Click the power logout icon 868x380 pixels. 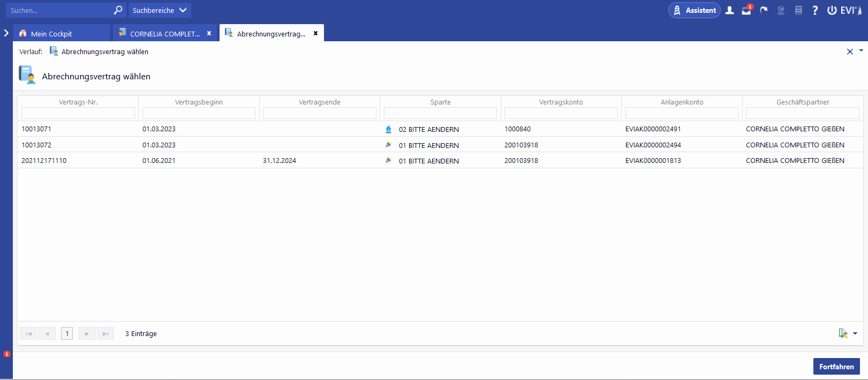point(832,10)
